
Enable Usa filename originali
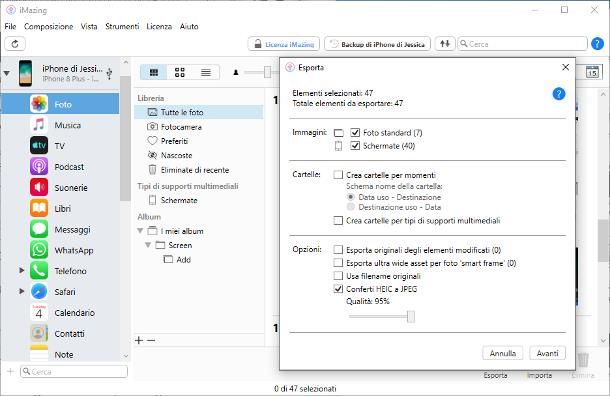coord(338,276)
